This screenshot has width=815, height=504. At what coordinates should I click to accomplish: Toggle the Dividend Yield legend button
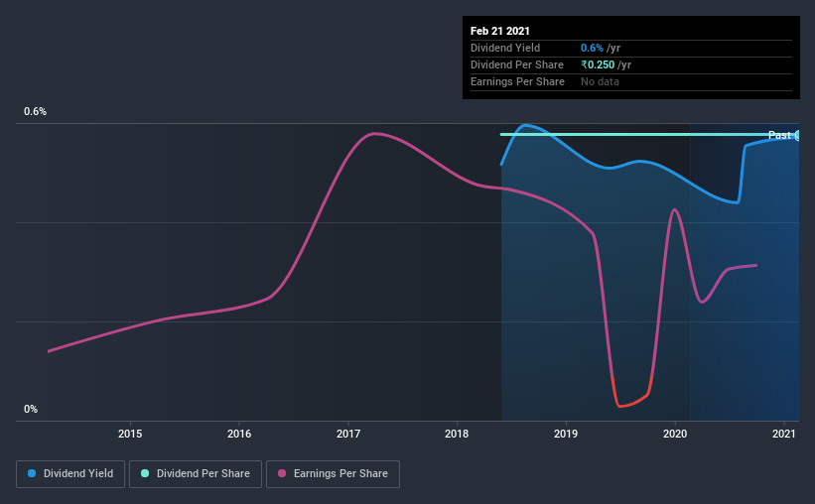(70, 474)
